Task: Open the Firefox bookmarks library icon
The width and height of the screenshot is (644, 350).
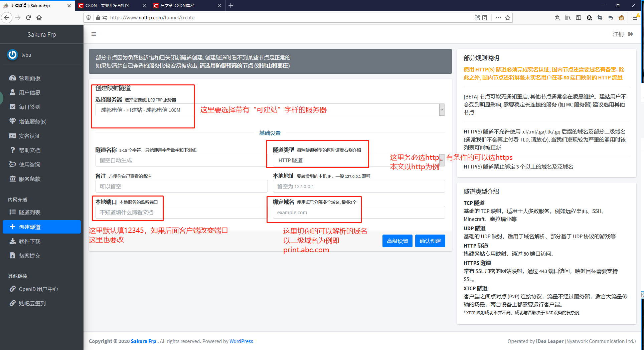Action: point(568,18)
